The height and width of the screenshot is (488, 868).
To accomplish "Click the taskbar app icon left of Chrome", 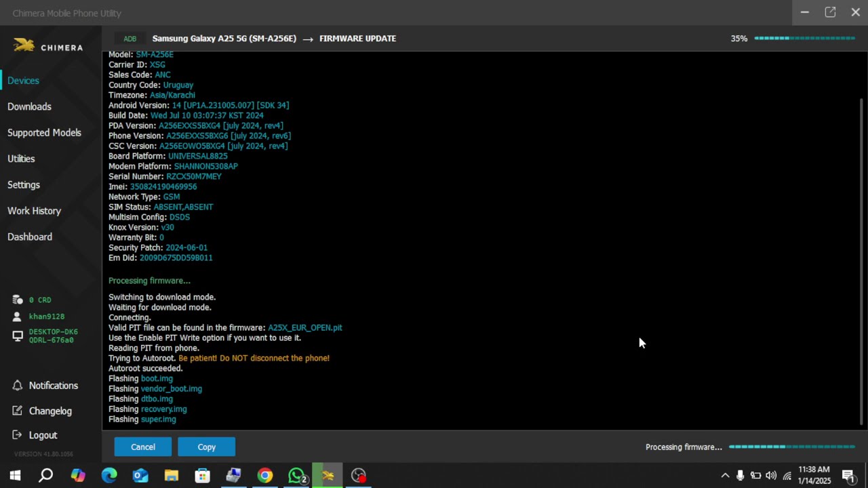I will point(234,476).
